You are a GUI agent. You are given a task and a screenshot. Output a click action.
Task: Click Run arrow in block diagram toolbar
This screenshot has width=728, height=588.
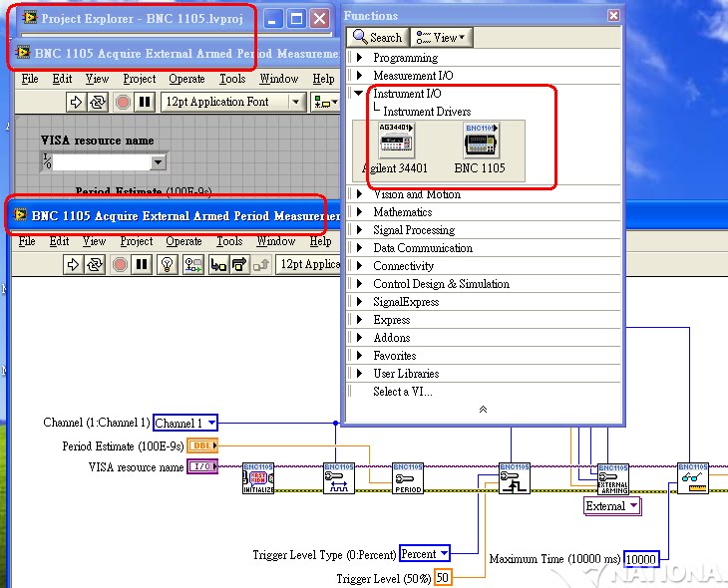(x=73, y=264)
